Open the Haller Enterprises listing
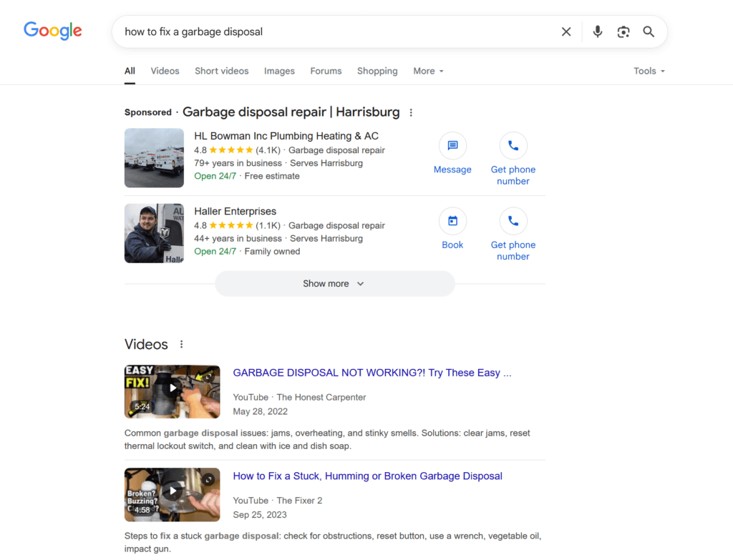 click(235, 211)
